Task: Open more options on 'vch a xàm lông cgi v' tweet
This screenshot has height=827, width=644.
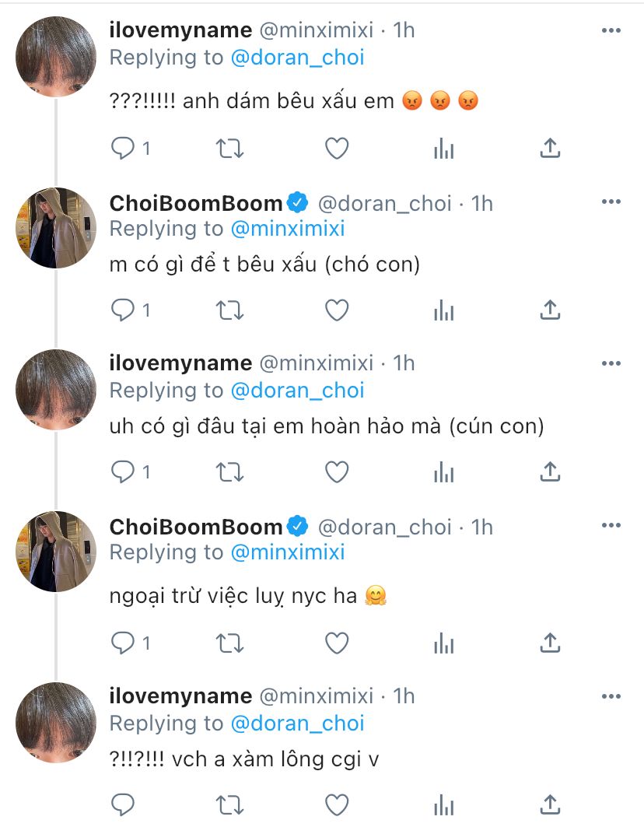Action: pos(611,696)
